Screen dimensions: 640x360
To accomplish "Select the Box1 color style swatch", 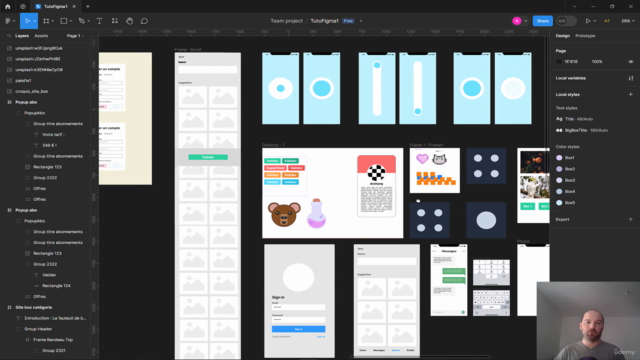I will tap(559, 158).
